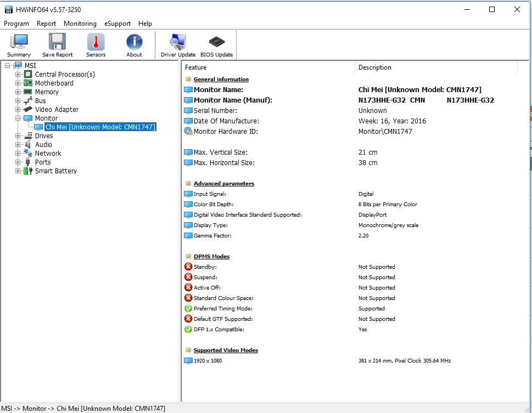The height and width of the screenshot is (413, 532).
Task: Expand the Bus tree node
Action: [18, 101]
